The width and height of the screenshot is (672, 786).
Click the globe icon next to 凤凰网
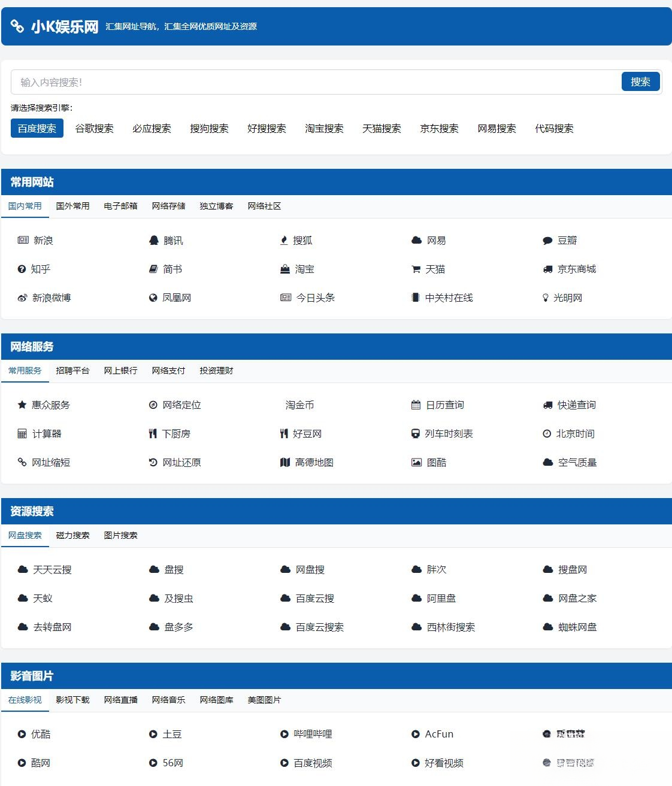tap(153, 298)
